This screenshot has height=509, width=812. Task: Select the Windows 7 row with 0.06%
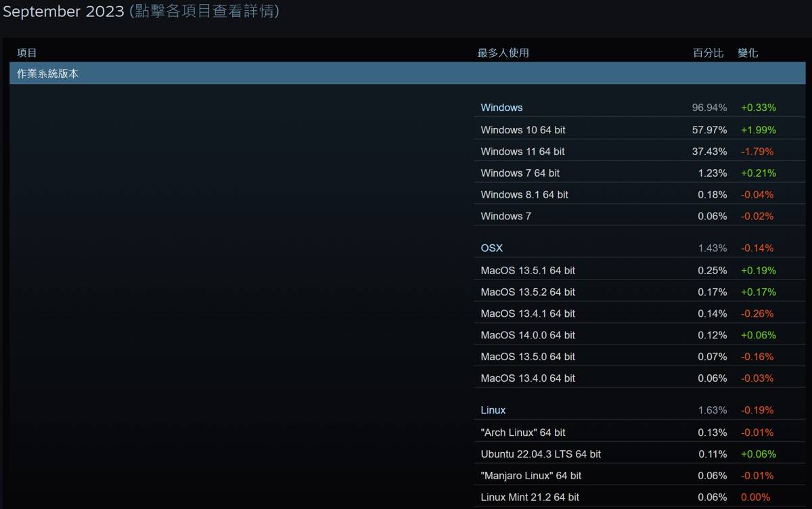(639, 216)
